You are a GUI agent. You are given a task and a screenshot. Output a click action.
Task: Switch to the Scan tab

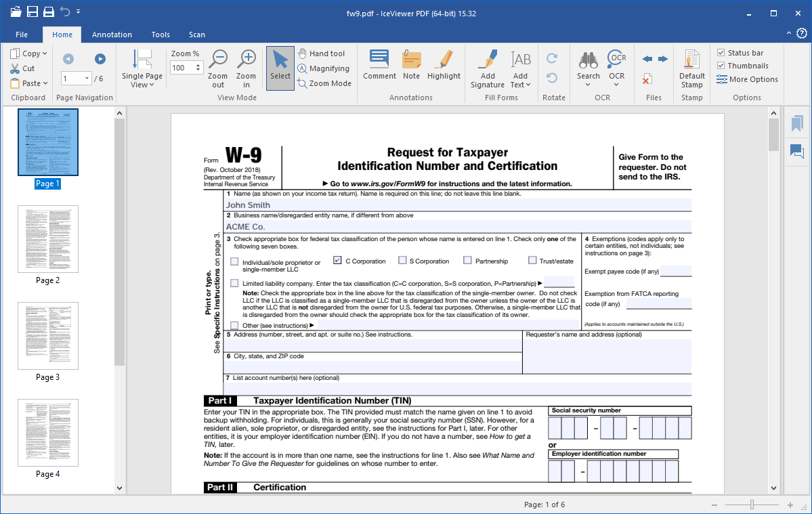197,35
